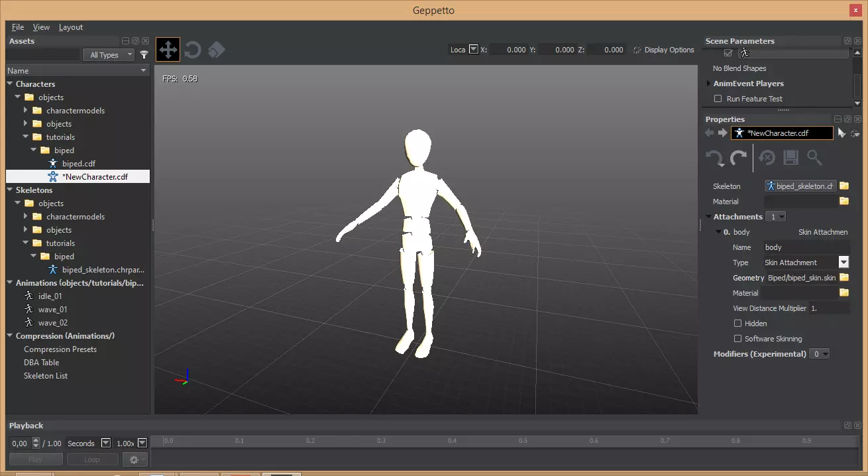Image resolution: width=868 pixels, height=476 pixels.
Task: Open the File menu
Action: 18,27
